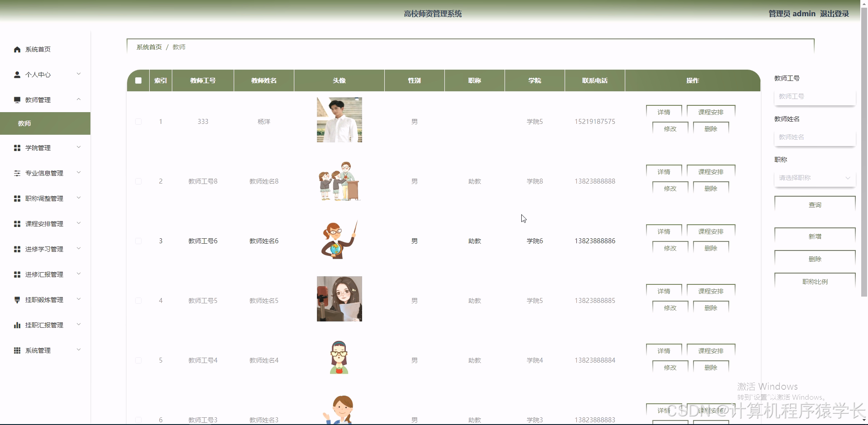This screenshot has height=425, width=868.
Task: Click the avatar image of 教师姓名6
Action: click(x=340, y=240)
